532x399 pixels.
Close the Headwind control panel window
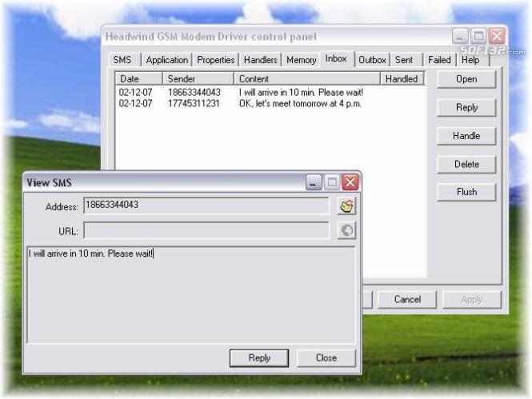point(497,36)
